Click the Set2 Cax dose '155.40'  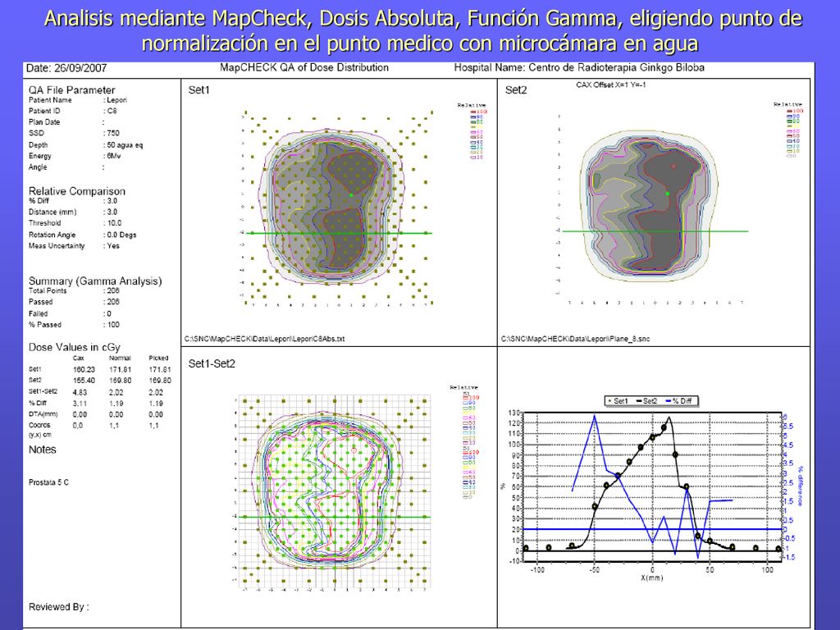click(84, 381)
